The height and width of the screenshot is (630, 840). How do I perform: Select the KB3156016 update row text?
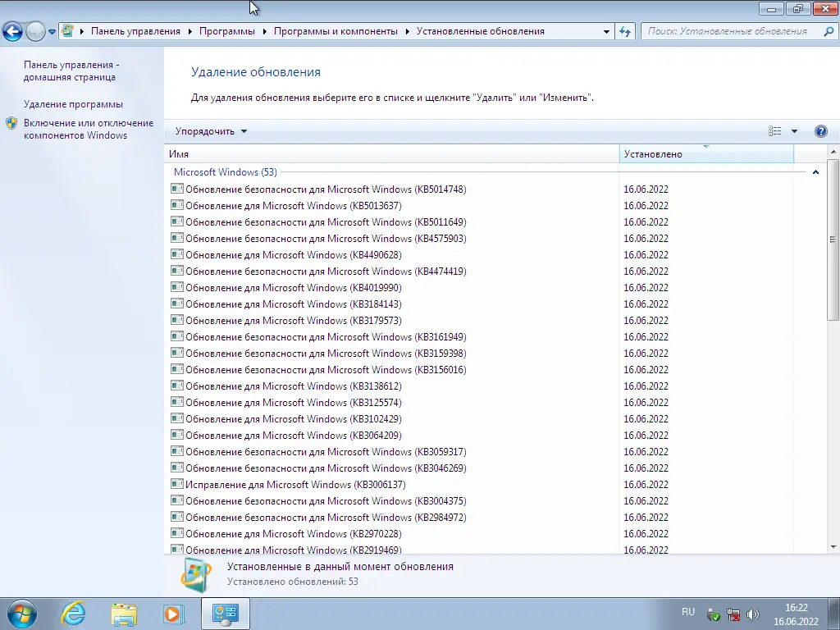[x=326, y=370]
